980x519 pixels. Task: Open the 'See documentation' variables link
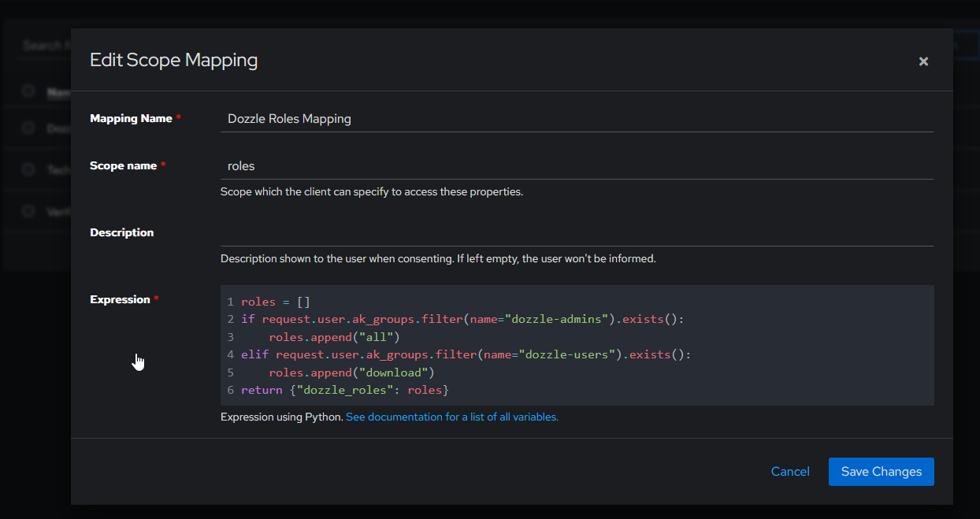[452, 417]
